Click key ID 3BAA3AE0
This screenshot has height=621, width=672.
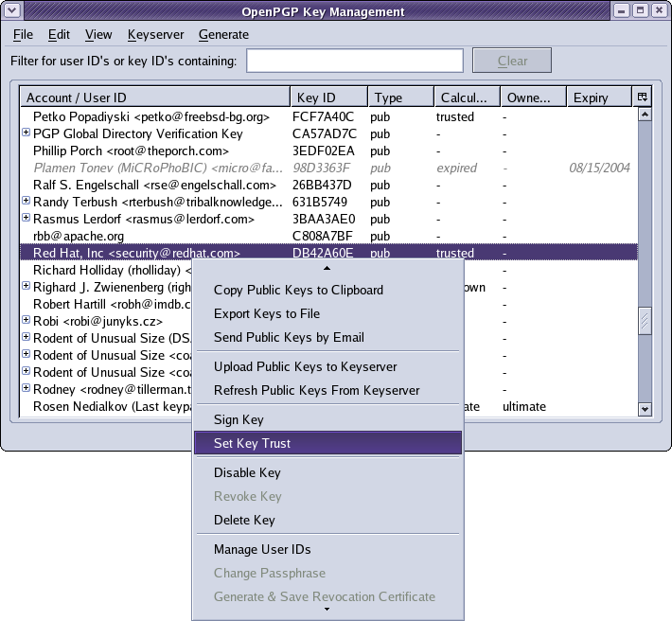[324, 219]
